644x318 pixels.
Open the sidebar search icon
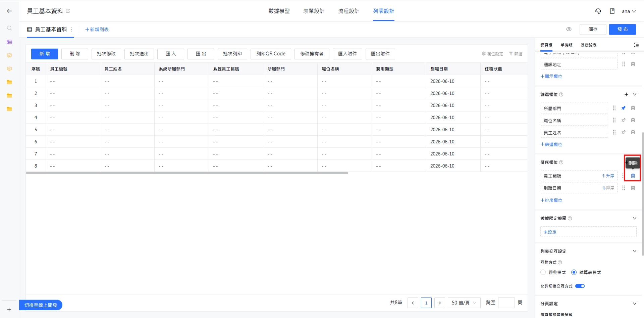tap(9, 28)
